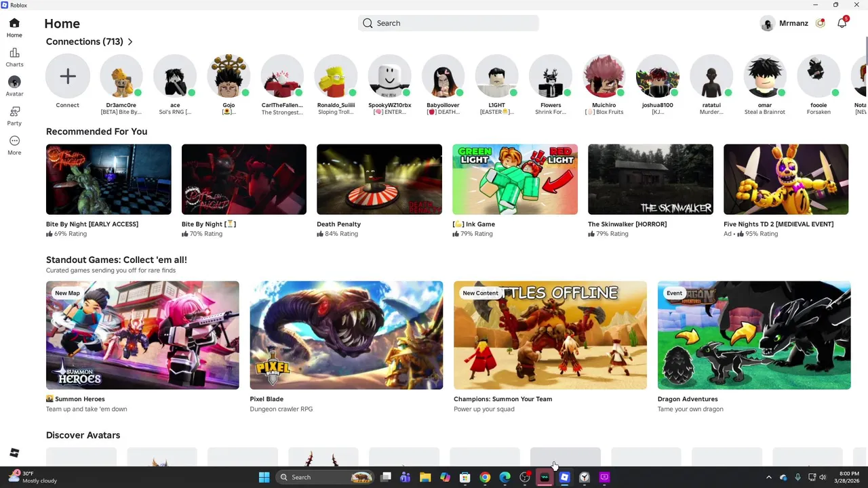
Task: Open File Explorer from the taskbar
Action: tap(425, 477)
